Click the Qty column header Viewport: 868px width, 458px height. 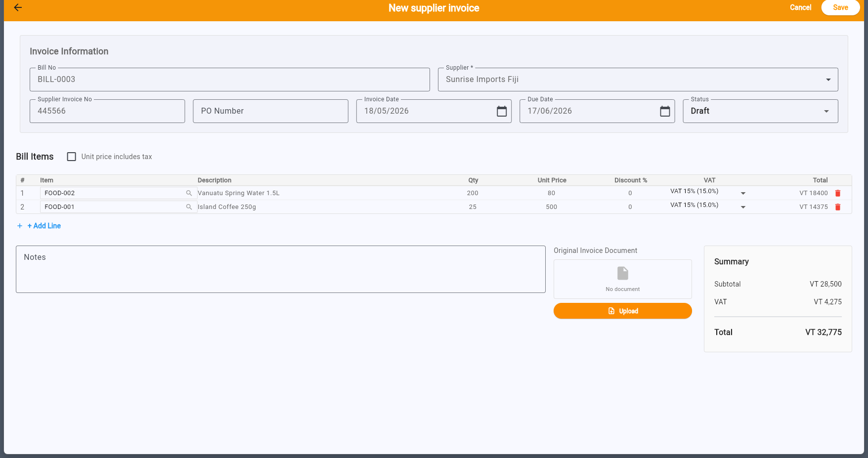(x=473, y=180)
